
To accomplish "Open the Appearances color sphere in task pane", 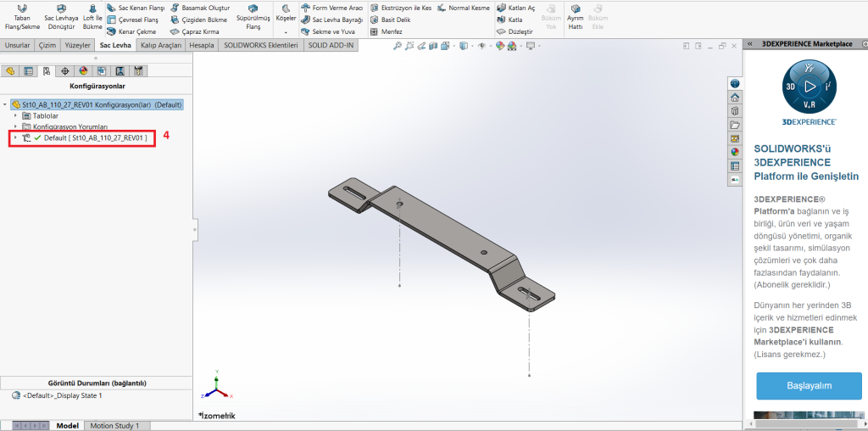I will [x=735, y=152].
